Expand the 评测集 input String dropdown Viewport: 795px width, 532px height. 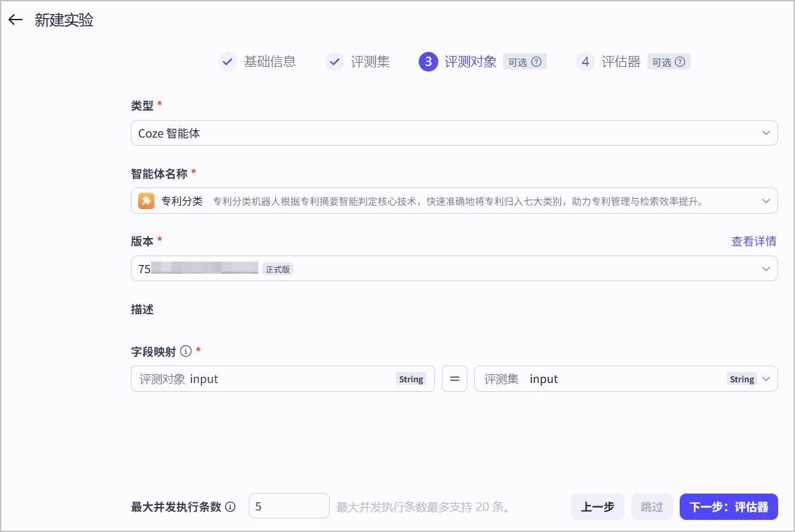click(x=626, y=379)
